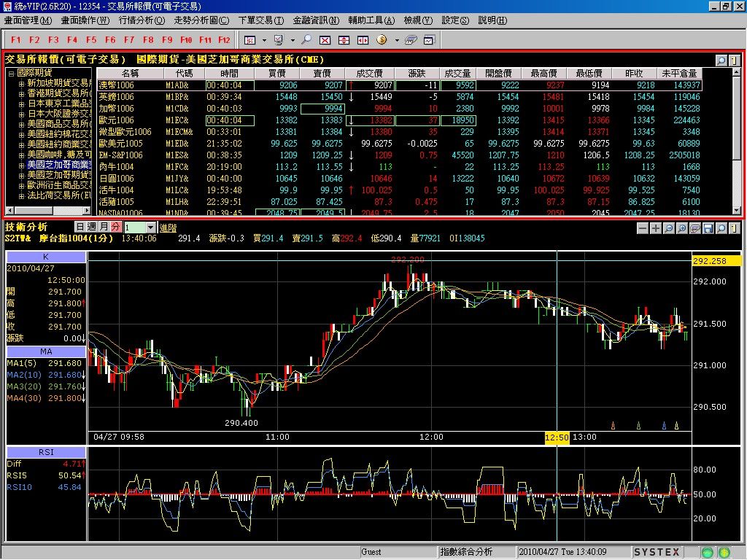Expand the 日本東京工業品 tree node
Screen dimensions: 747x560
tap(21, 104)
